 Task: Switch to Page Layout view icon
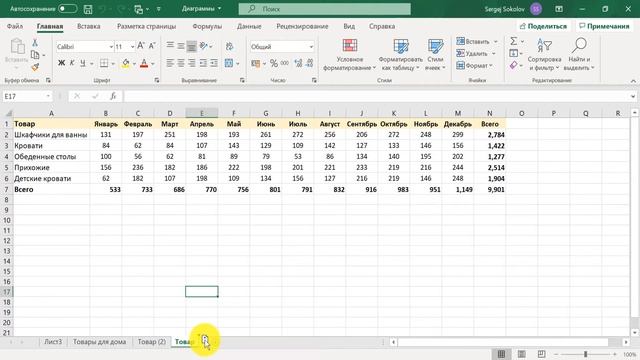[522, 354]
